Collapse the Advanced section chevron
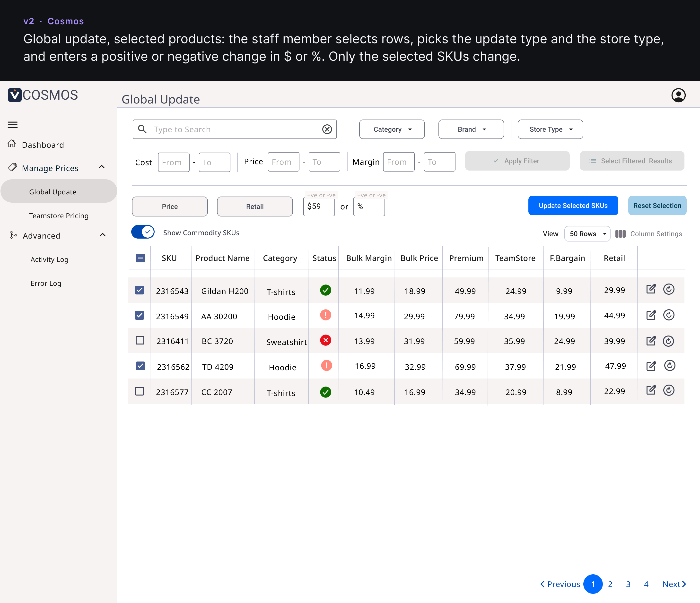This screenshot has height=603, width=700. pos(102,235)
